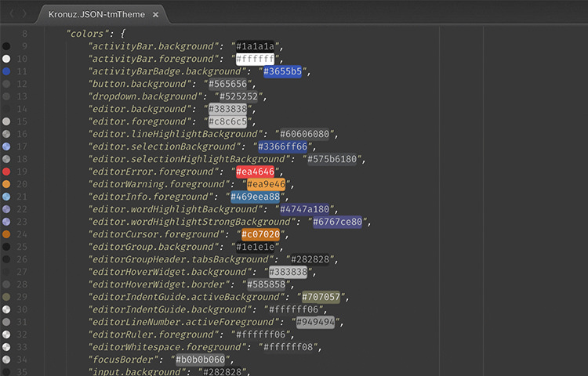Select the Kronuz.JSON-tmTheme tab
The height and width of the screenshot is (376, 588).
pos(101,15)
